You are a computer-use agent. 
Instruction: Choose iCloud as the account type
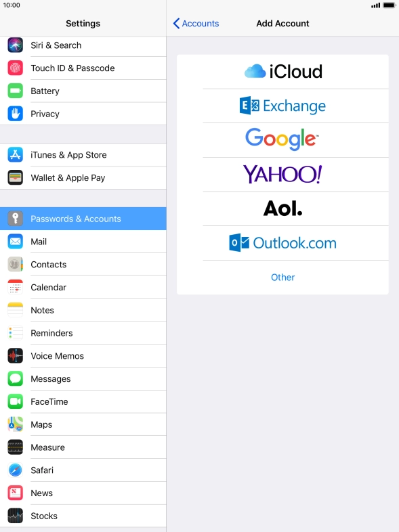coord(282,72)
